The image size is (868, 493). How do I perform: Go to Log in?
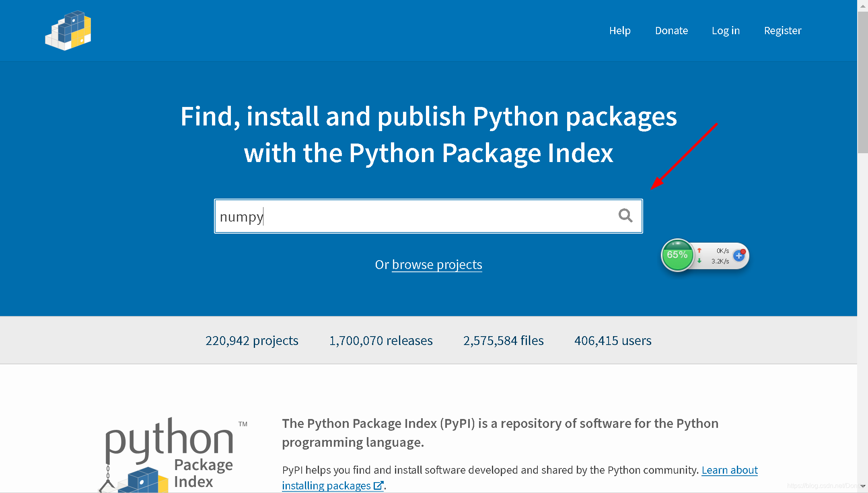(725, 31)
